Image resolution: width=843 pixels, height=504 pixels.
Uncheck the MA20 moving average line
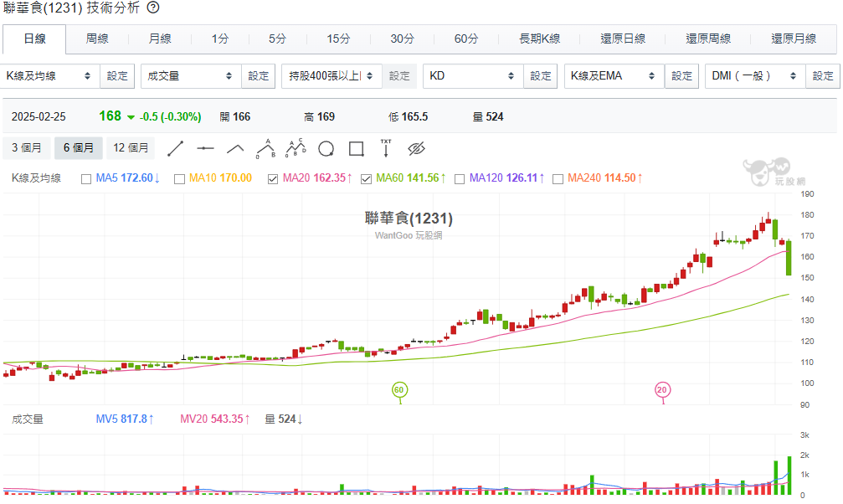273,178
